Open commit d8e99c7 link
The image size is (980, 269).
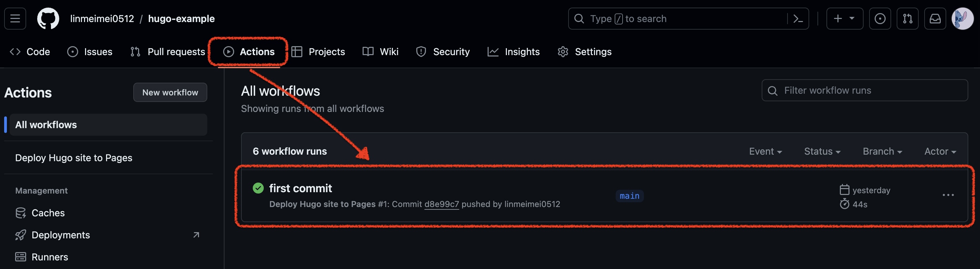[x=441, y=204]
